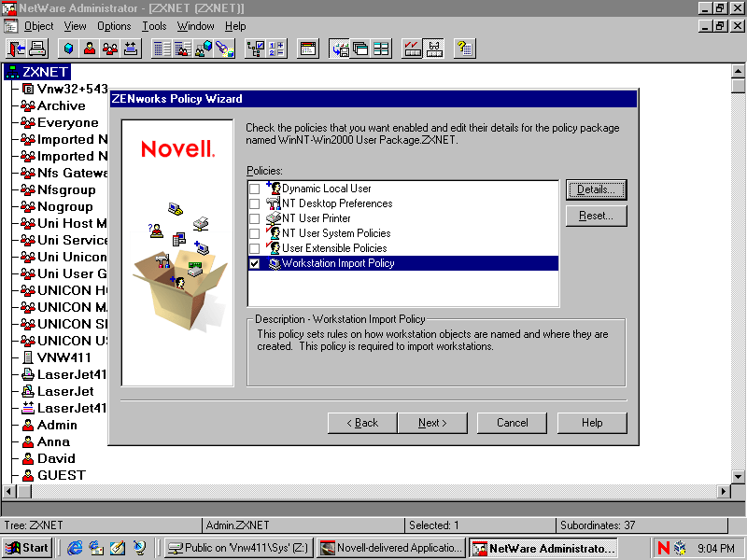Click the flashlight Search toolbar icon
The image size is (747, 560).
(224, 49)
